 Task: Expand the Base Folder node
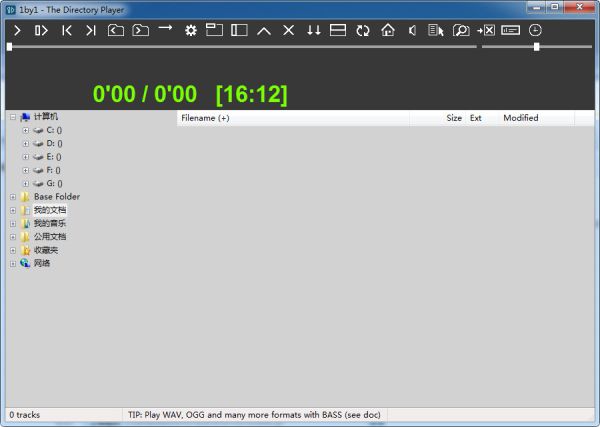click(13, 197)
